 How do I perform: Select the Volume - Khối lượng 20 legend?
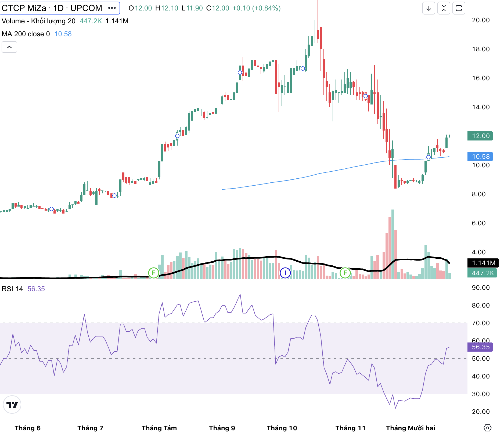click(x=38, y=21)
